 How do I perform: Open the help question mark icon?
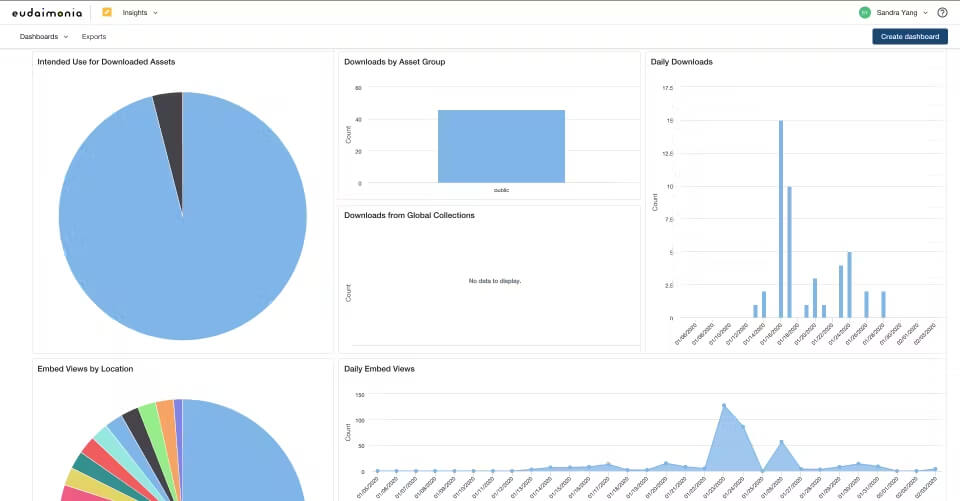point(942,12)
